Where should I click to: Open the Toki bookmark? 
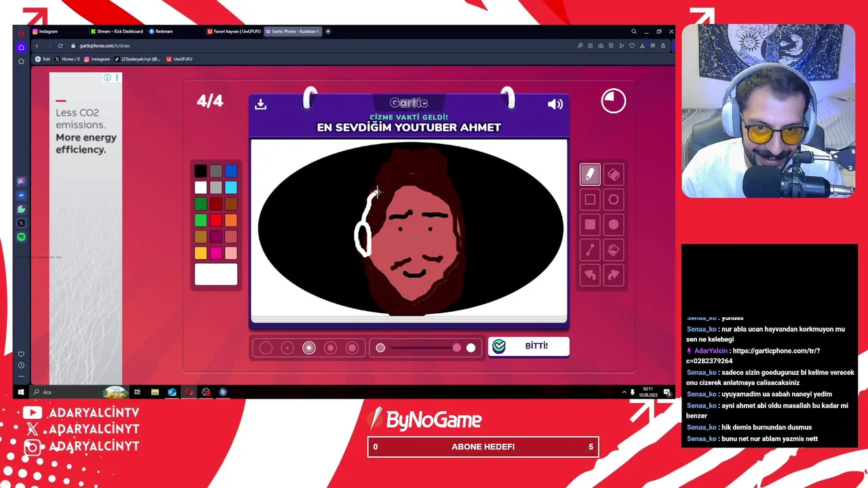tap(42, 59)
